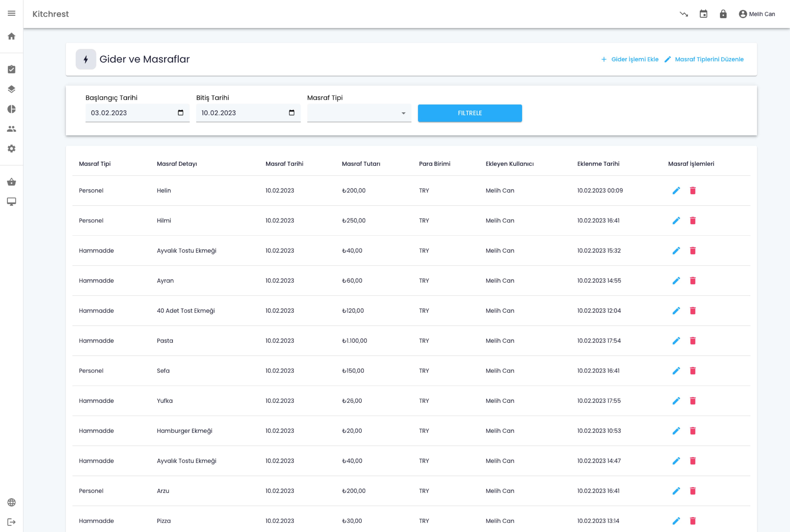Viewport: 790px width, 532px height.
Task: Click the settings gear sidebar item
Action: [x=12, y=149]
